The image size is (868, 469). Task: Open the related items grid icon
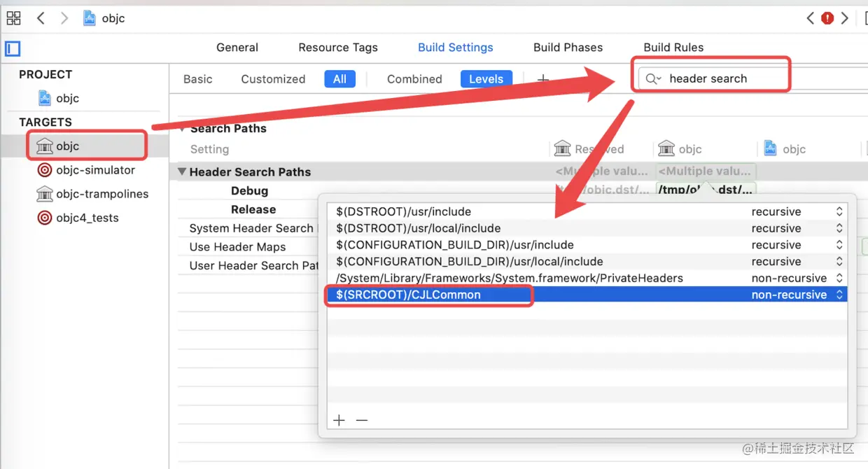(13, 18)
